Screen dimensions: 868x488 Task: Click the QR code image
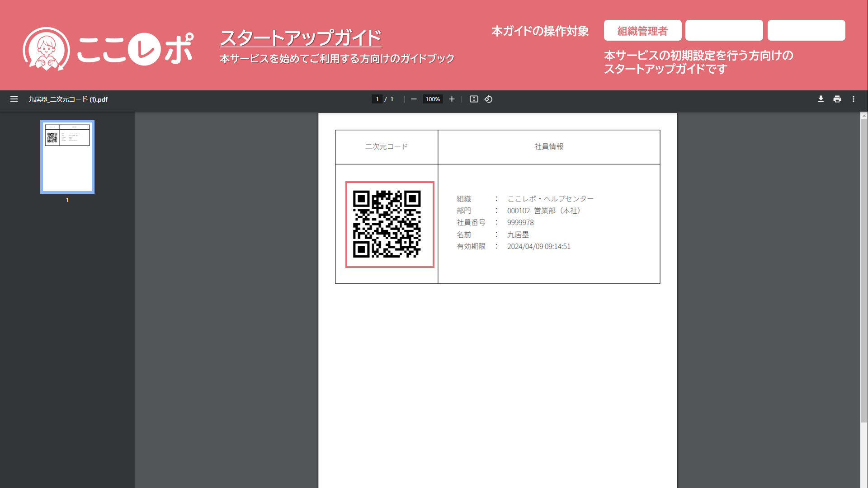[387, 224]
